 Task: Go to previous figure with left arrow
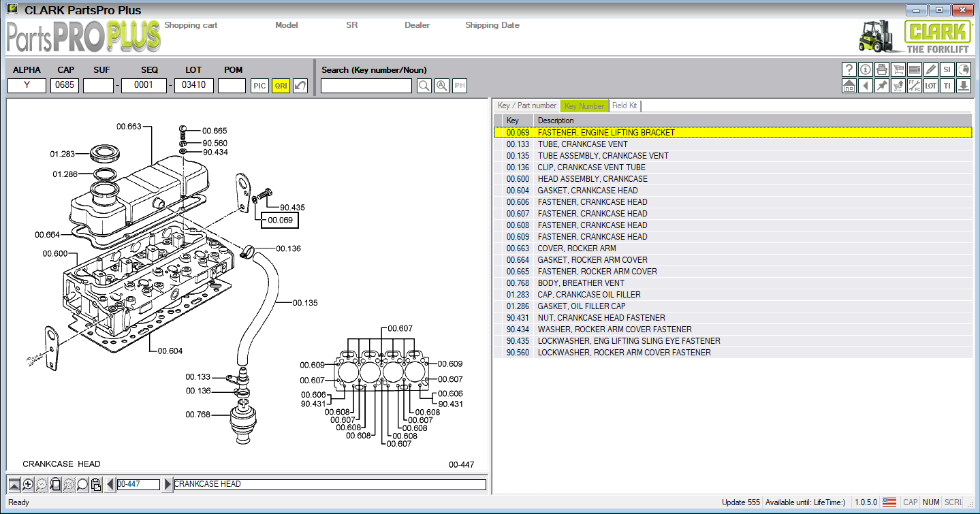110,485
